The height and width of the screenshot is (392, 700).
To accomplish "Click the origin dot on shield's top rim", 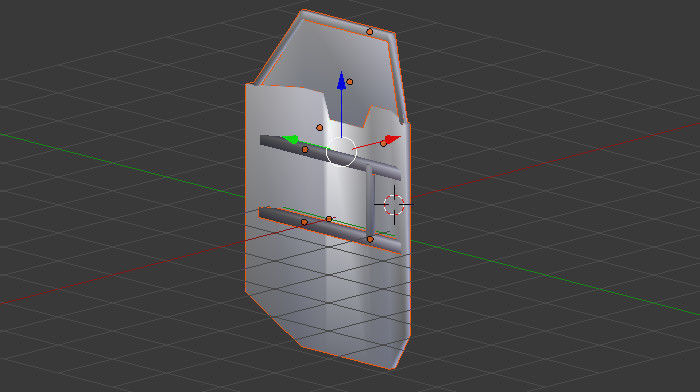I will pos(370,32).
